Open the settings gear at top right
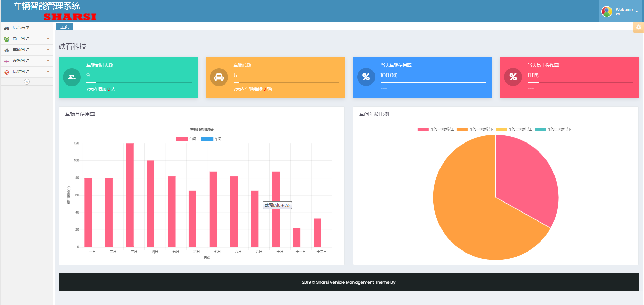This screenshot has width=644, height=305. [638, 27]
